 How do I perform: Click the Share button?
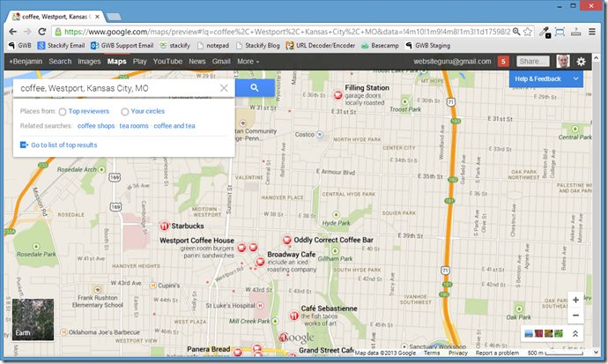point(533,61)
